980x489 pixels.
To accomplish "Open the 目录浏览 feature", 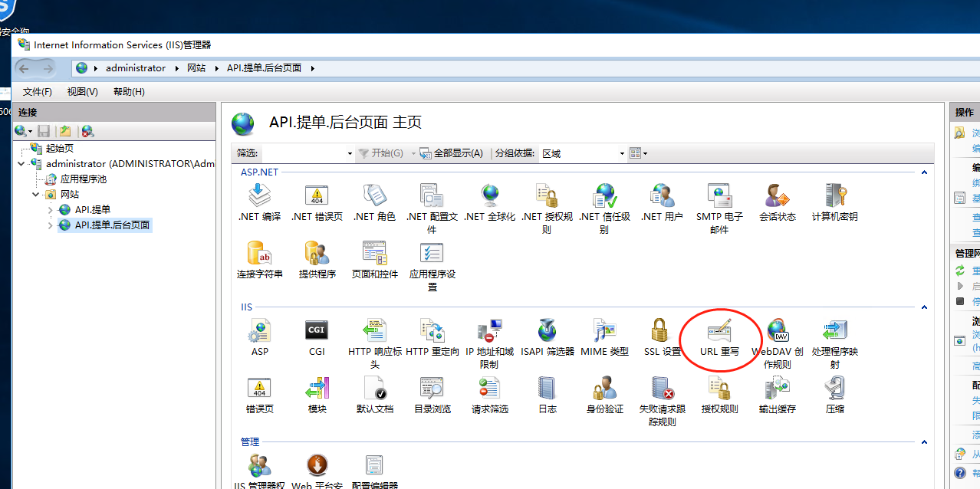I will point(432,395).
